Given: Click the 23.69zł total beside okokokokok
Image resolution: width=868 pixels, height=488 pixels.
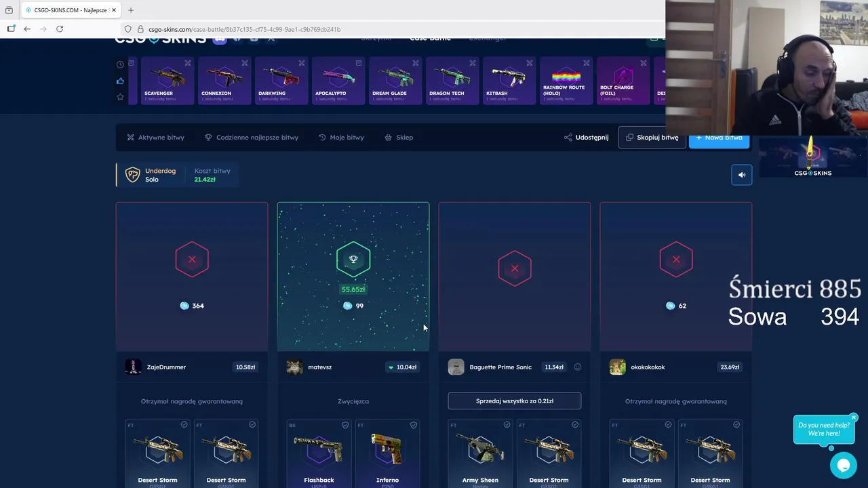Looking at the screenshot, I should (730, 367).
